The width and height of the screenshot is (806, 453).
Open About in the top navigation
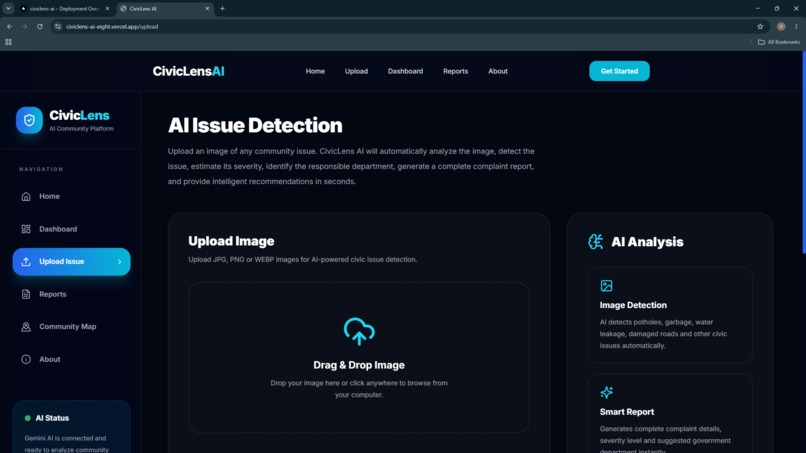[498, 71]
